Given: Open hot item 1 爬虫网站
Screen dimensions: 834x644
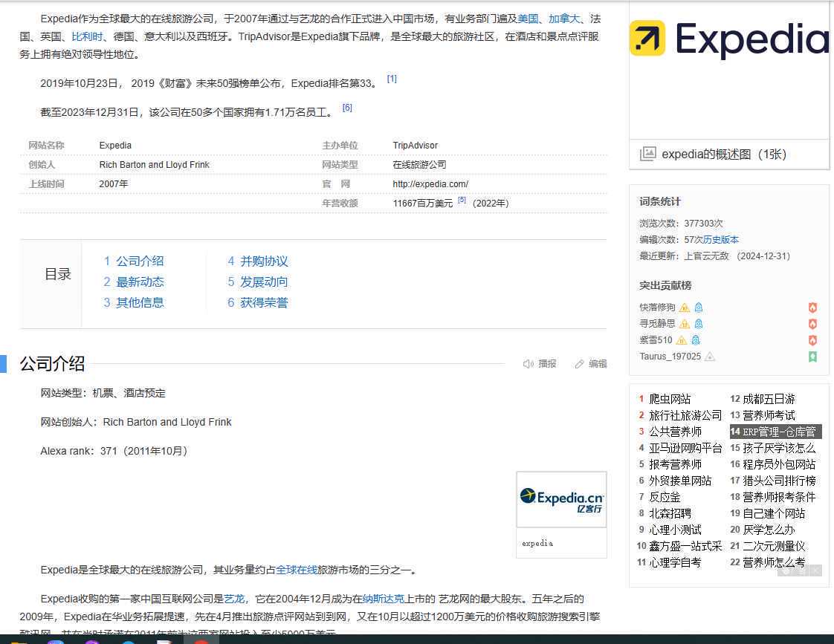Looking at the screenshot, I should tap(670, 399).
